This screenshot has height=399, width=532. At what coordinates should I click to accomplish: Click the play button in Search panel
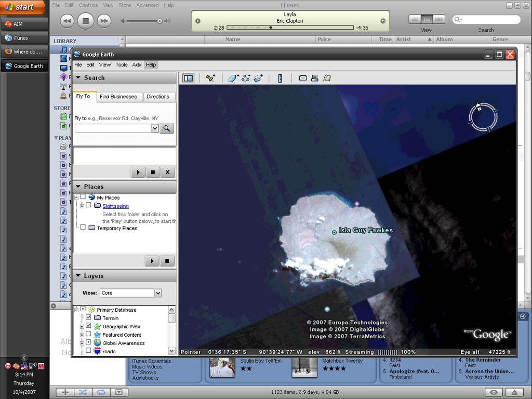[x=138, y=172]
